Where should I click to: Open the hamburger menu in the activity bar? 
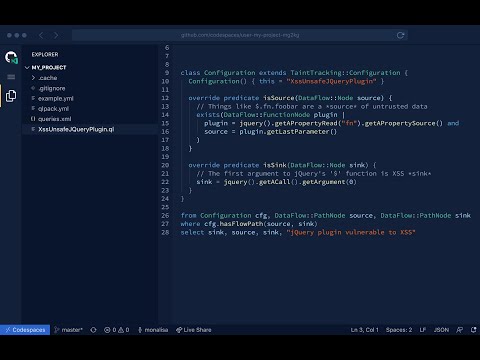point(11,77)
